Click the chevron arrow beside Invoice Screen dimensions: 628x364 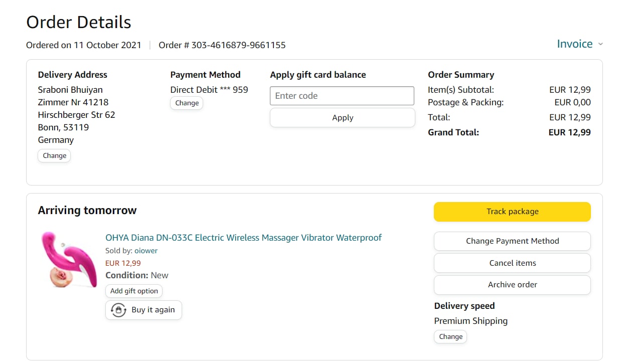pos(600,44)
